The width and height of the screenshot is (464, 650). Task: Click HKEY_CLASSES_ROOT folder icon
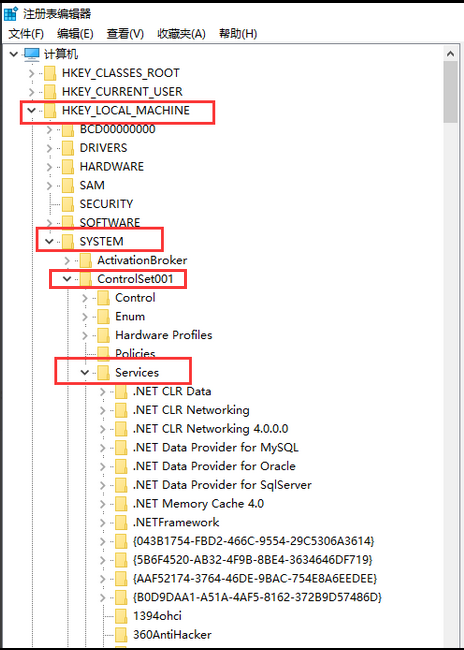click(x=50, y=73)
